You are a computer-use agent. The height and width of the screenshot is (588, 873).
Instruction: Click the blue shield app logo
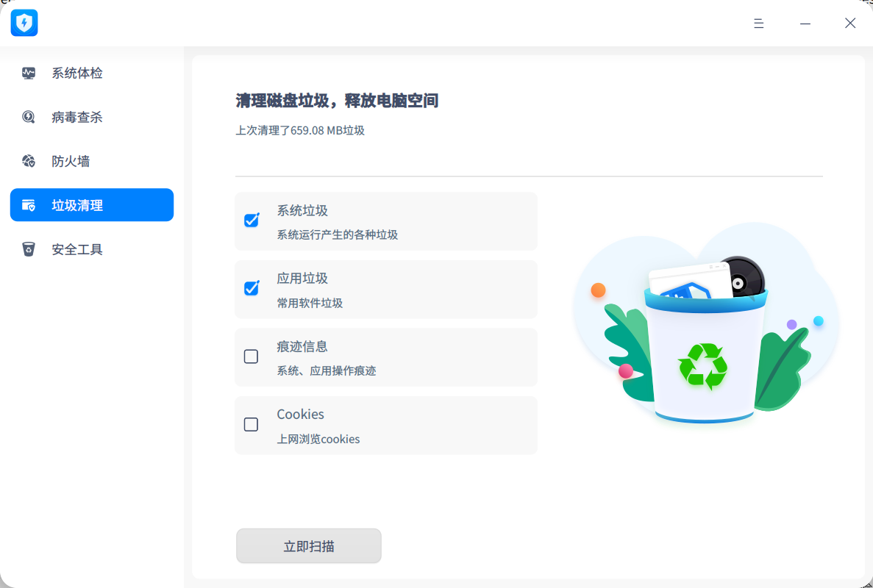tap(24, 23)
